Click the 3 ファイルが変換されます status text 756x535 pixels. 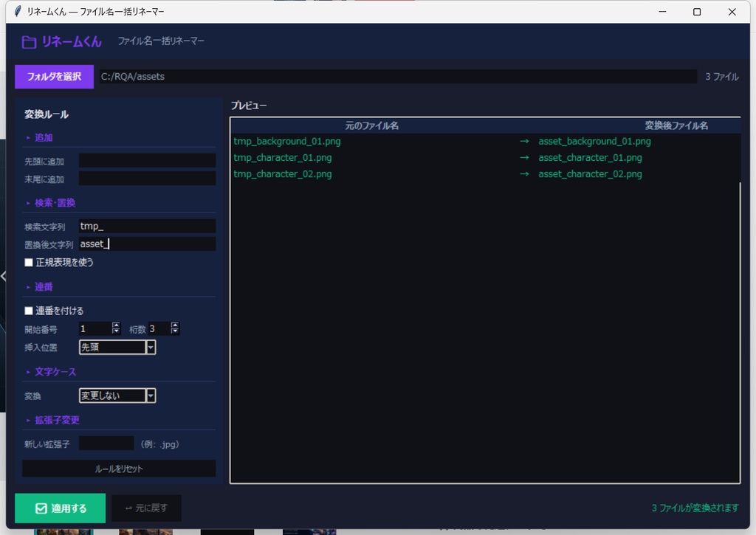coord(695,508)
